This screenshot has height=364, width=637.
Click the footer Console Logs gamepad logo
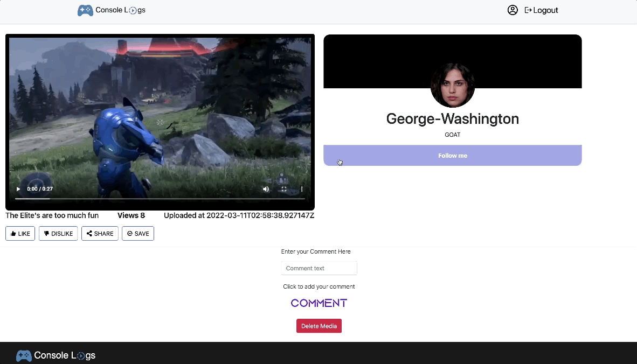24,355
